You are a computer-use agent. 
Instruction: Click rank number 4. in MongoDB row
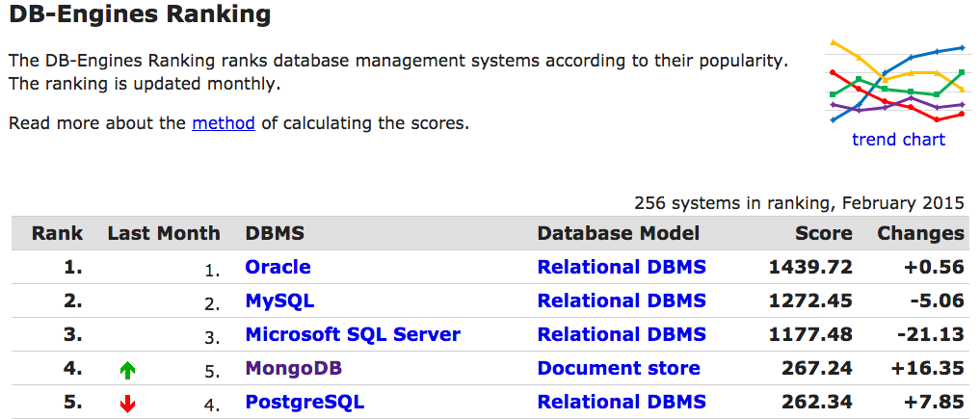[x=72, y=368]
